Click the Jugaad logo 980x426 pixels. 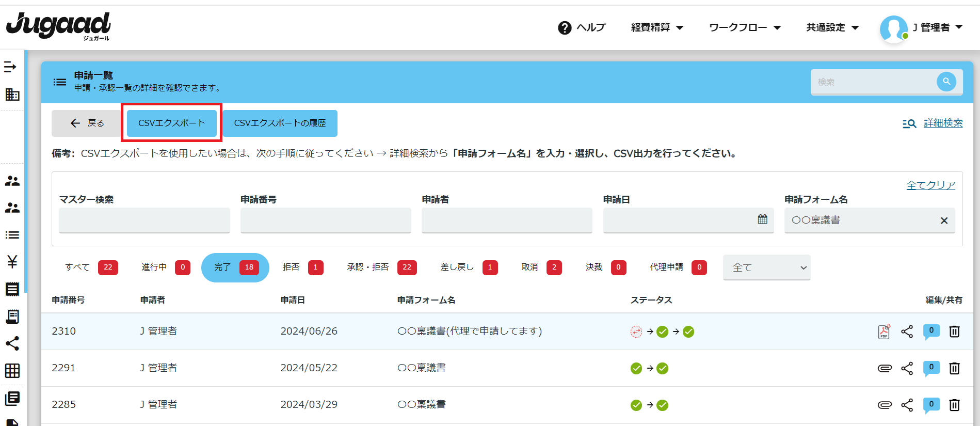tap(58, 26)
